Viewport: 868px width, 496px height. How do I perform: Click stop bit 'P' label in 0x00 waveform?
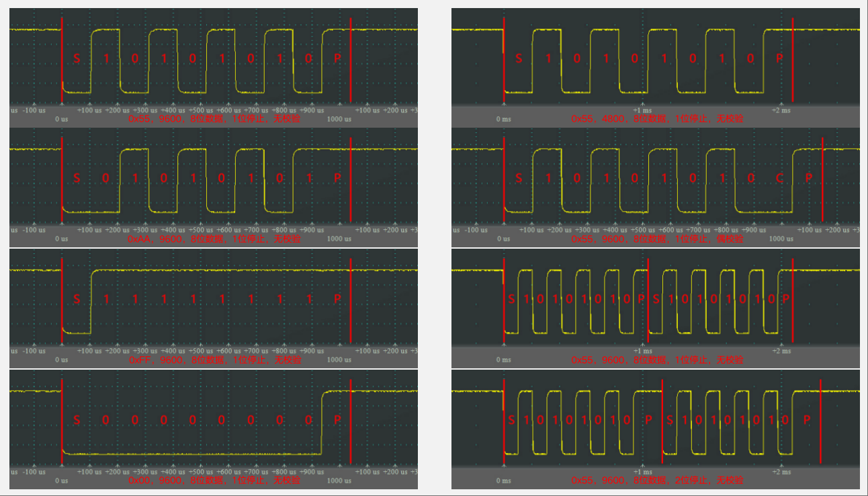(x=337, y=420)
